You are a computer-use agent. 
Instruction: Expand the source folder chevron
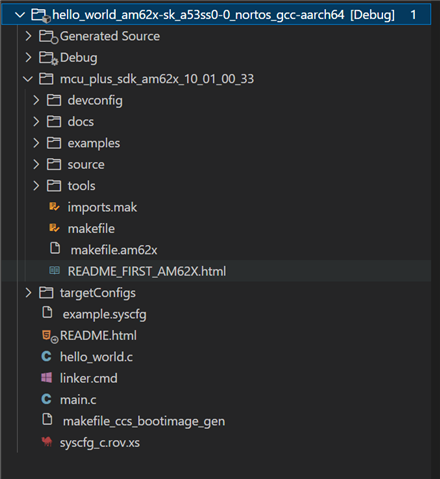point(36,164)
